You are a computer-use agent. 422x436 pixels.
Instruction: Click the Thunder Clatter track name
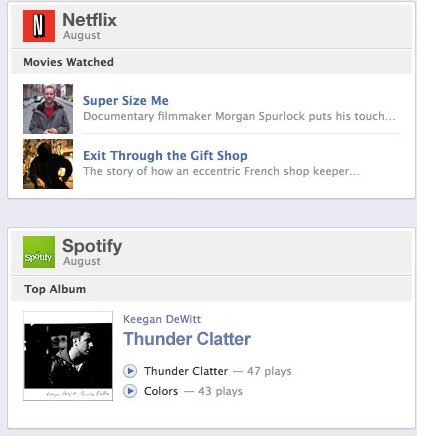coord(186,371)
